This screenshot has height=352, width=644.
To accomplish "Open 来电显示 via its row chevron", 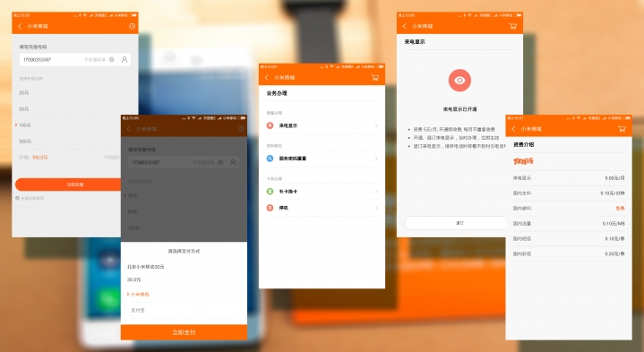I will pyautogui.click(x=376, y=125).
